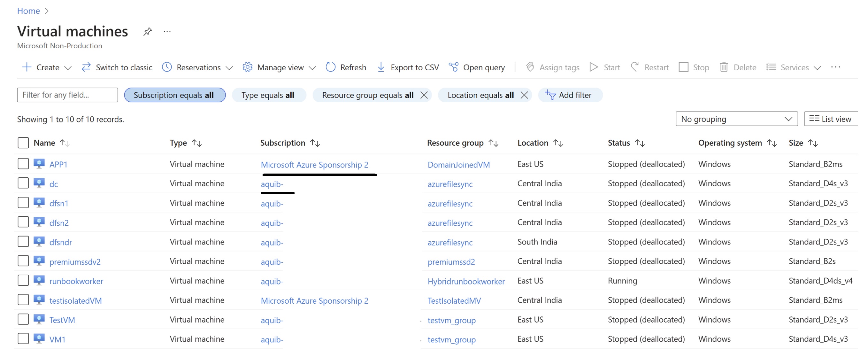Open the No grouping combo box
This screenshot has width=868, height=350.
coord(736,119)
